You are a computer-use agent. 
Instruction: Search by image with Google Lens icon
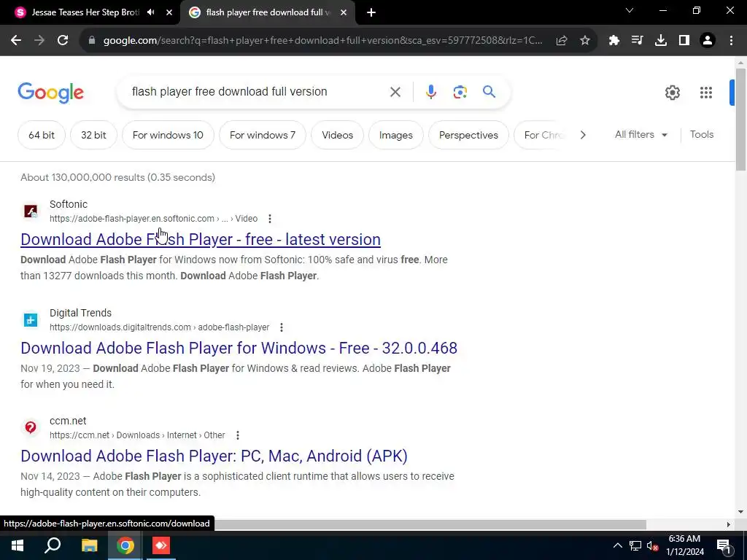point(460,92)
